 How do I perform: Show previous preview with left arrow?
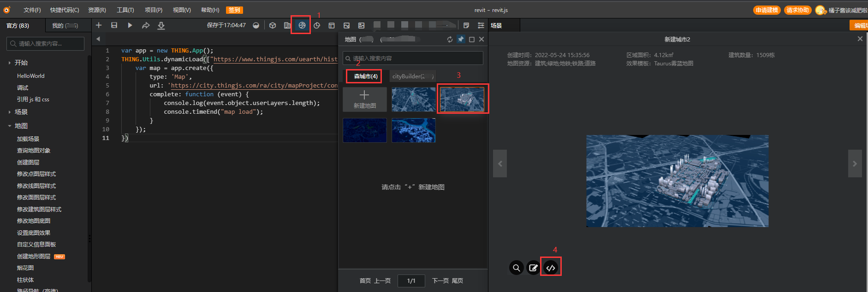[500, 164]
